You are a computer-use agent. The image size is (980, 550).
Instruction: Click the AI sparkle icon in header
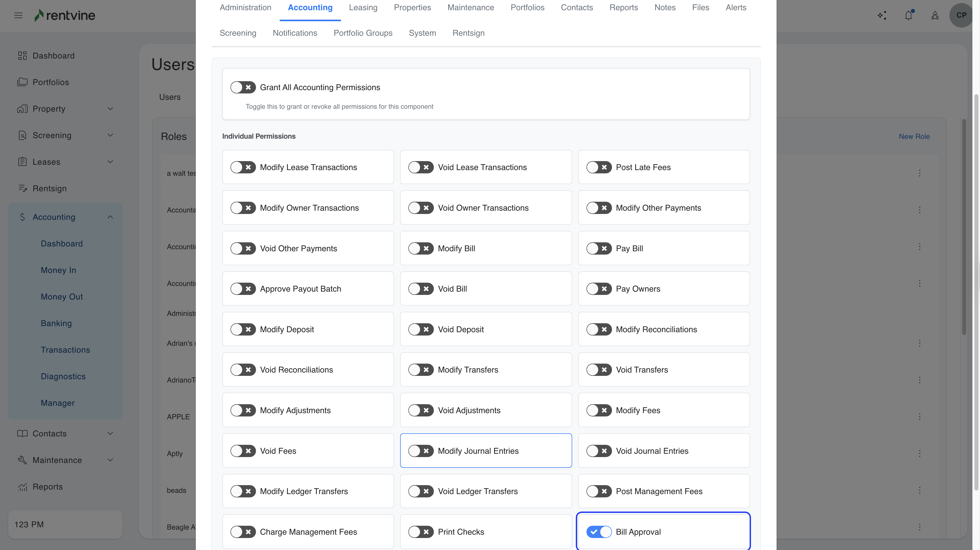pyautogui.click(x=882, y=16)
